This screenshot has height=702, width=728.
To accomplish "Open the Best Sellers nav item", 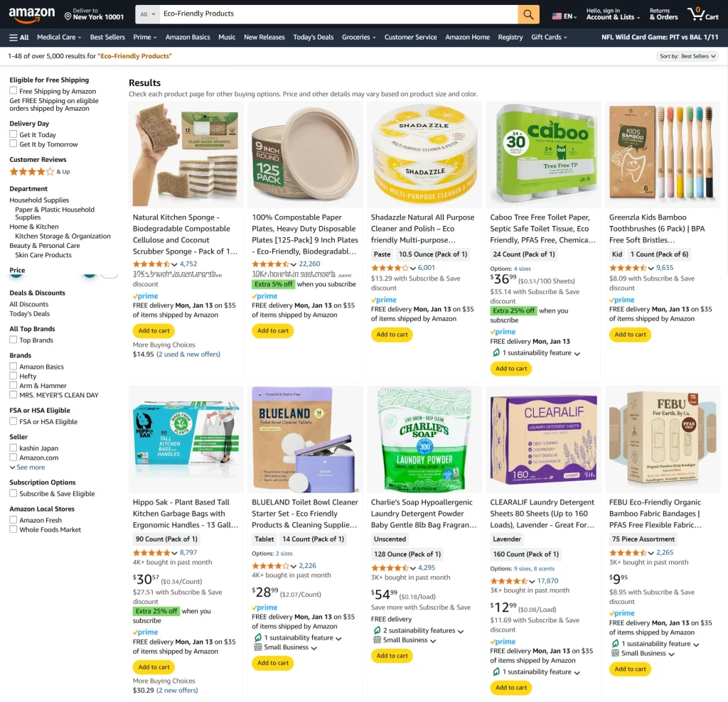I will click(107, 37).
